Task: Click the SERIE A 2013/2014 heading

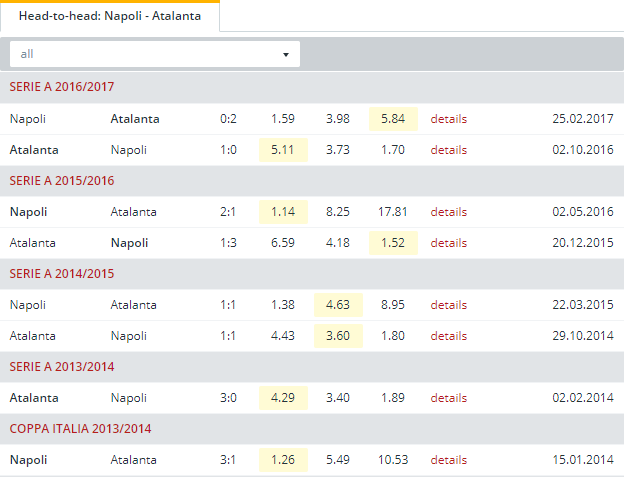Action: (62, 367)
